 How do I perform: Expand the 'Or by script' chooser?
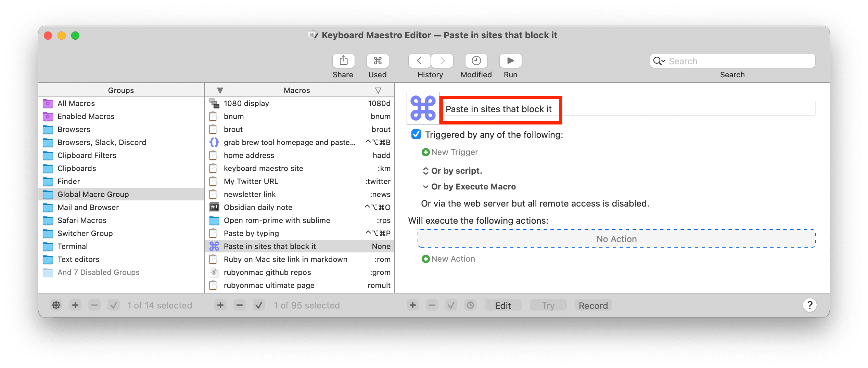pyautogui.click(x=425, y=171)
